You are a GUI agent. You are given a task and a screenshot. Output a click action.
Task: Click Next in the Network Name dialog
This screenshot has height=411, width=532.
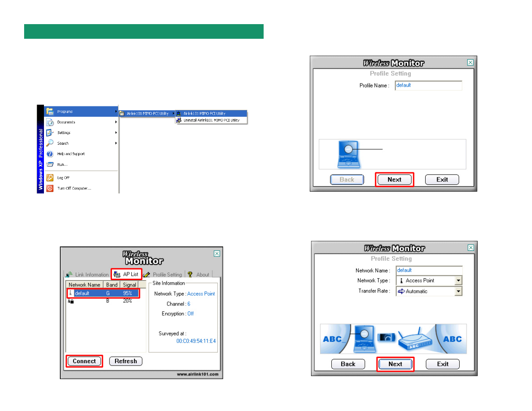(395, 364)
